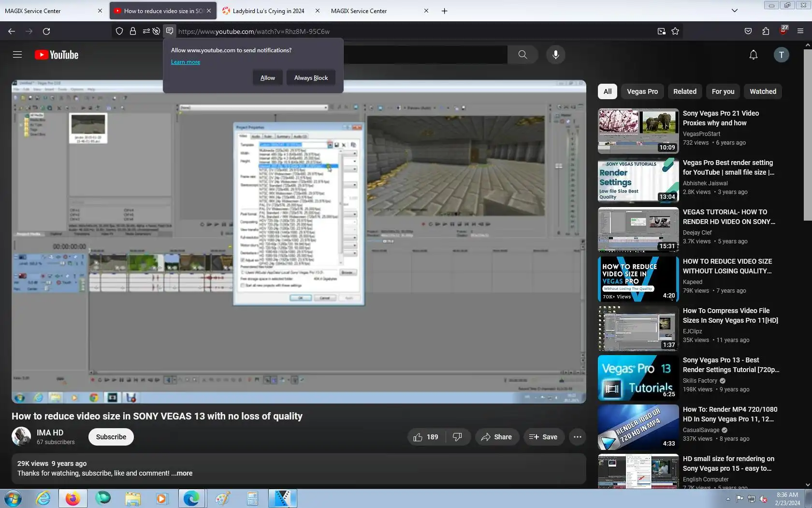Viewport: 812px width, 508px height.
Task: Open CasualSavage Render MP4 720/1080 thumbnail
Action: click(x=638, y=427)
